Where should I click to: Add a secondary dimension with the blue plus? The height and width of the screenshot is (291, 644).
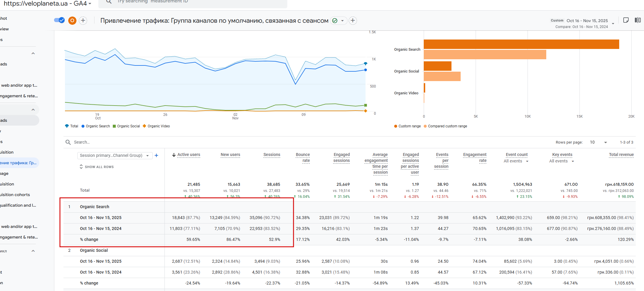[x=156, y=155]
